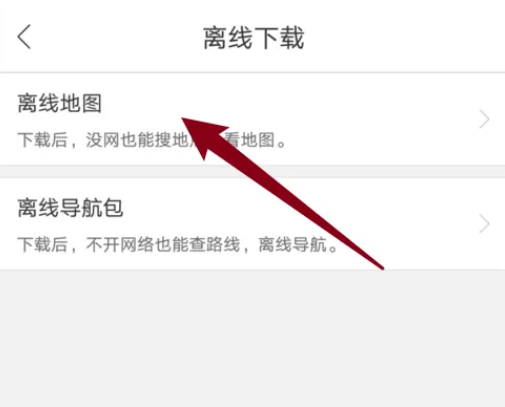
Task: Click the 离线导航。 words in second row
Action: click(298, 245)
